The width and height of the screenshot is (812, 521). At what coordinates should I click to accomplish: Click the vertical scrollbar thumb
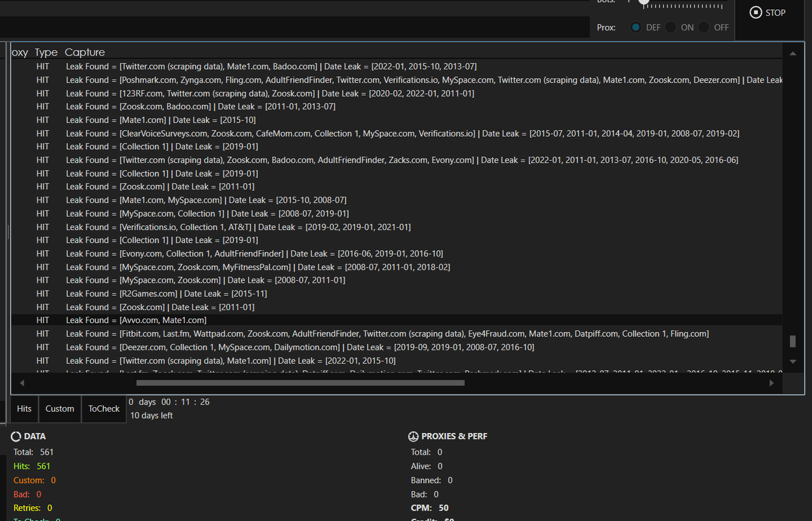coord(792,341)
